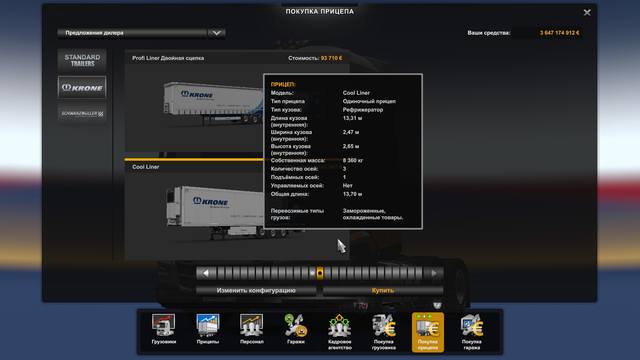Open the Покупка гаража icon
The height and width of the screenshot is (360, 640).
pyautogui.click(x=472, y=331)
